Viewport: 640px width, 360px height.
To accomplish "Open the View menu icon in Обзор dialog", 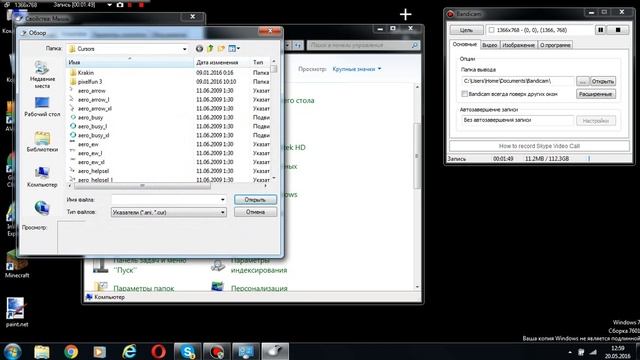I will coord(234,49).
